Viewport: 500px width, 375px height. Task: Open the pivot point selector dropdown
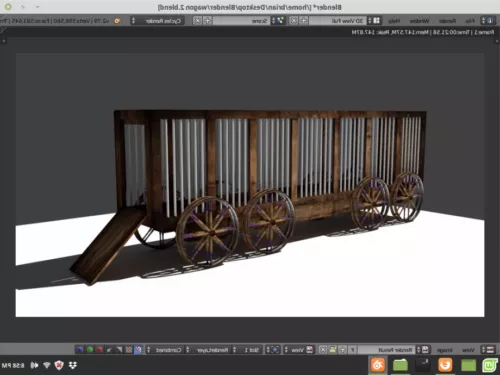273,350
